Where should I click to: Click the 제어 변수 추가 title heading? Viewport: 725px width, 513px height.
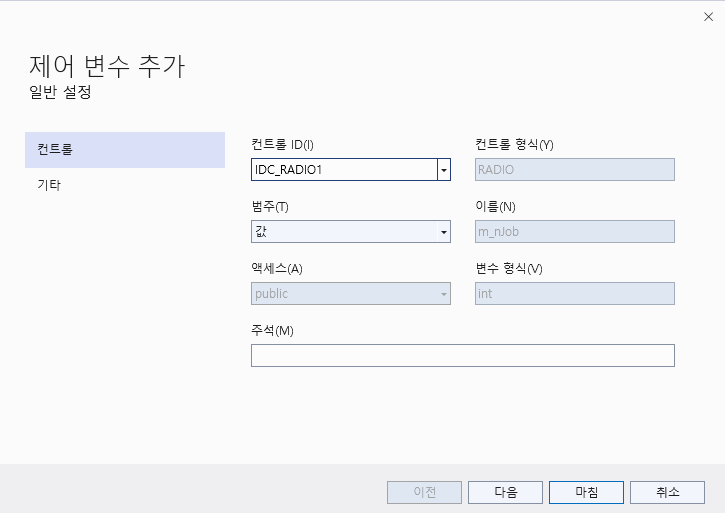(107, 68)
